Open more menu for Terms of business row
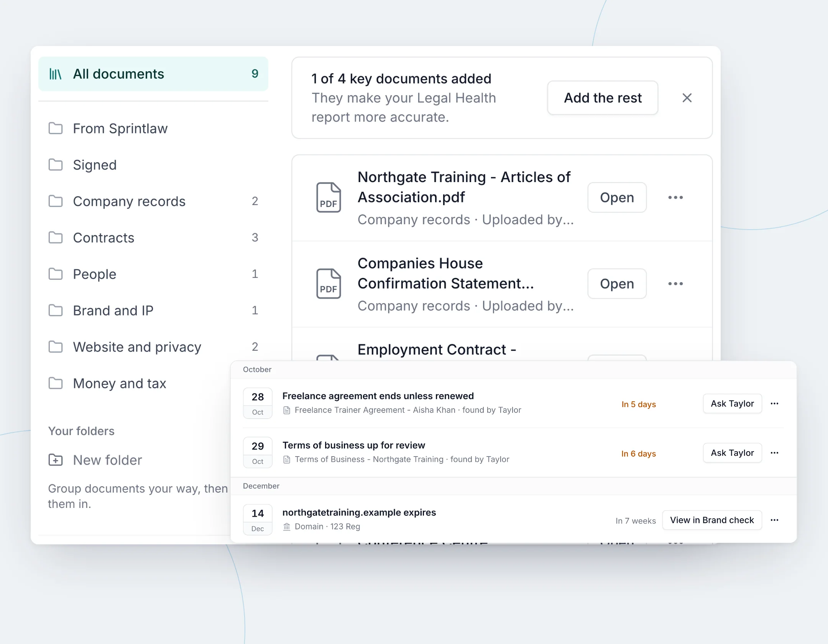828x644 pixels. pyautogui.click(x=774, y=453)
